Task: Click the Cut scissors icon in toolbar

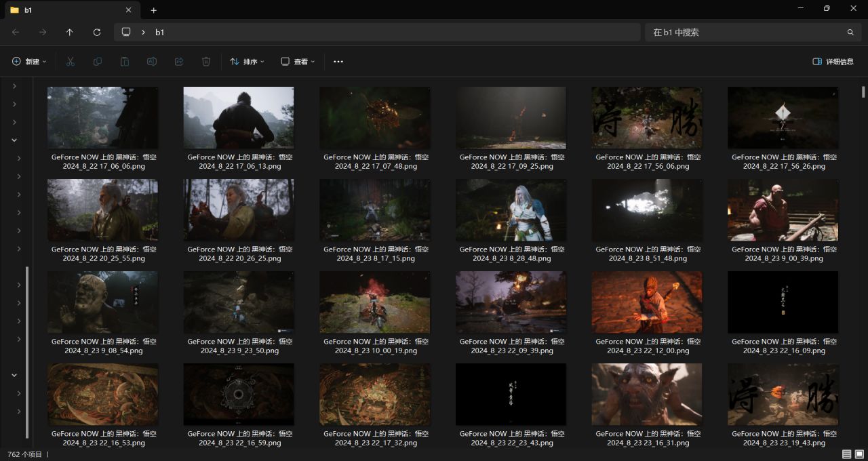Action: 70,62
